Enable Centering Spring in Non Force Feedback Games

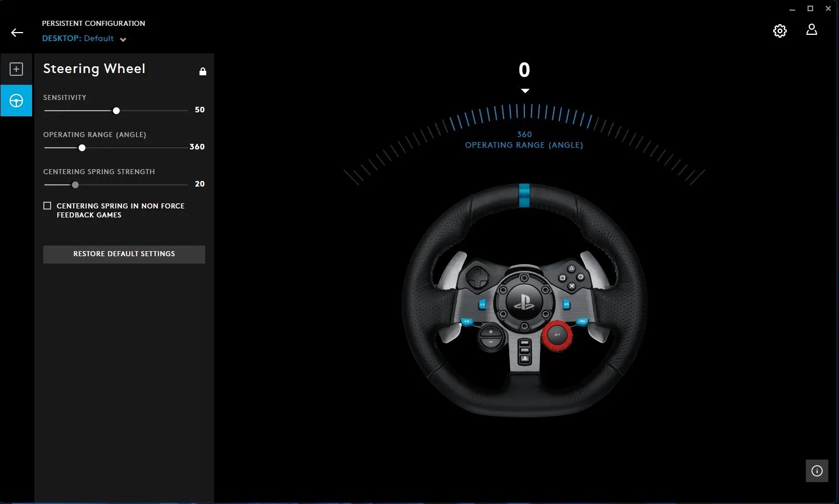[47, 206]
